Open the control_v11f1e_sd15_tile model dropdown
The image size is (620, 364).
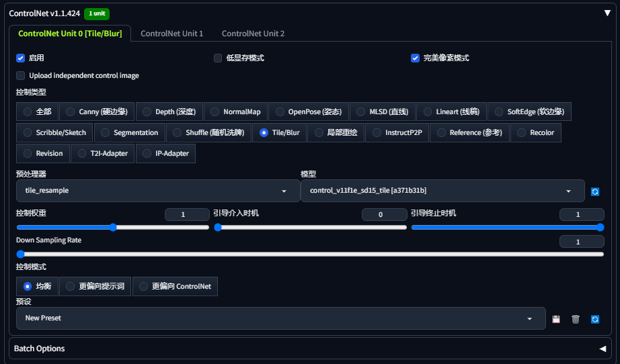point(443,191)
